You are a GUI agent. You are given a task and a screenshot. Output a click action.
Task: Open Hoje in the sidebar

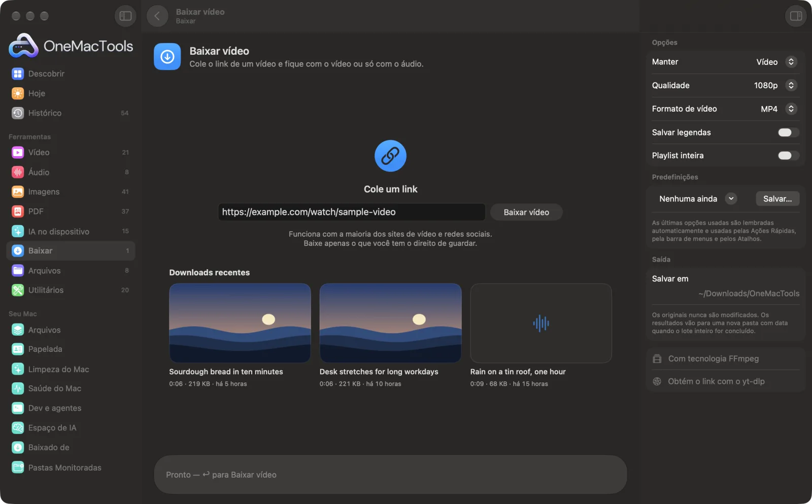(x=71, y=93)
